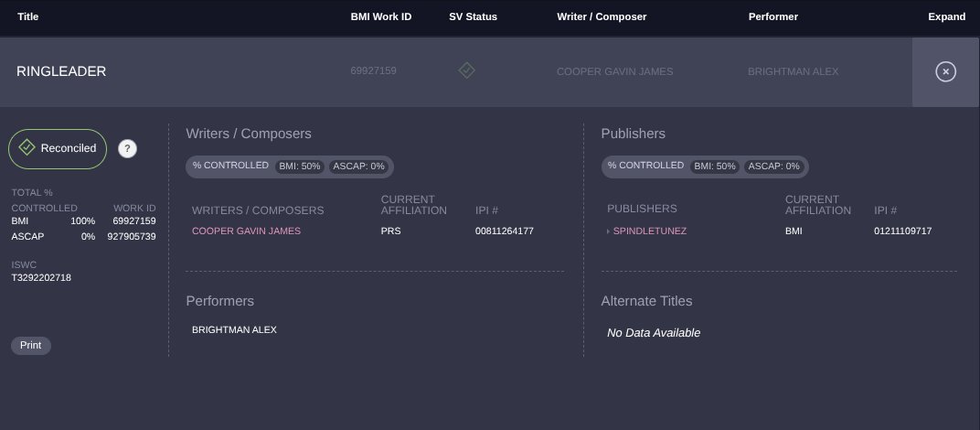
Task: Open the SPINDLETUNEZ publisher link
Action: 649,231
